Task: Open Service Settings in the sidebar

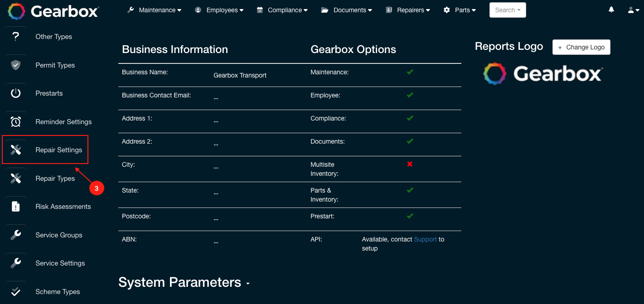Action: 60,263
